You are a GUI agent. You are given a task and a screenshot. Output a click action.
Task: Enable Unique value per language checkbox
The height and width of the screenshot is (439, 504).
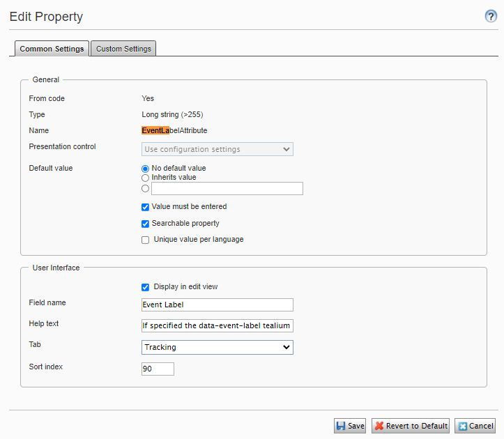pyautogui.click(x=146, y=240)
